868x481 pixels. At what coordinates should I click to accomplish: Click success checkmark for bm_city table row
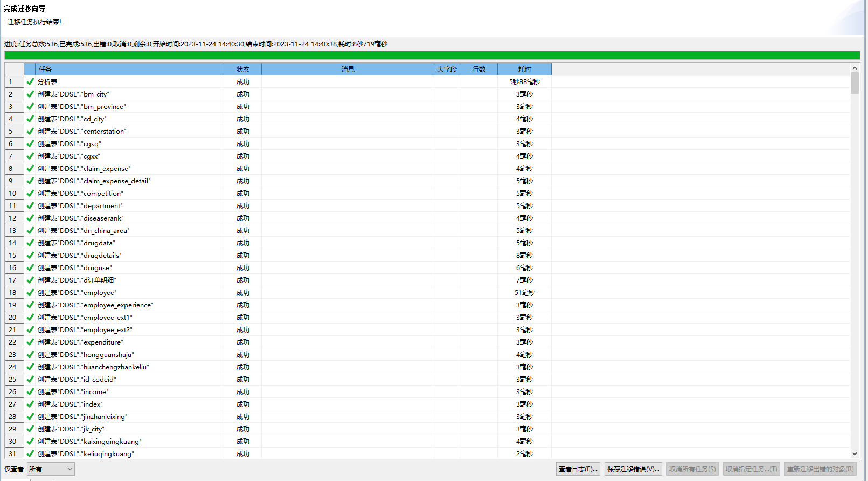pos(30,94)
